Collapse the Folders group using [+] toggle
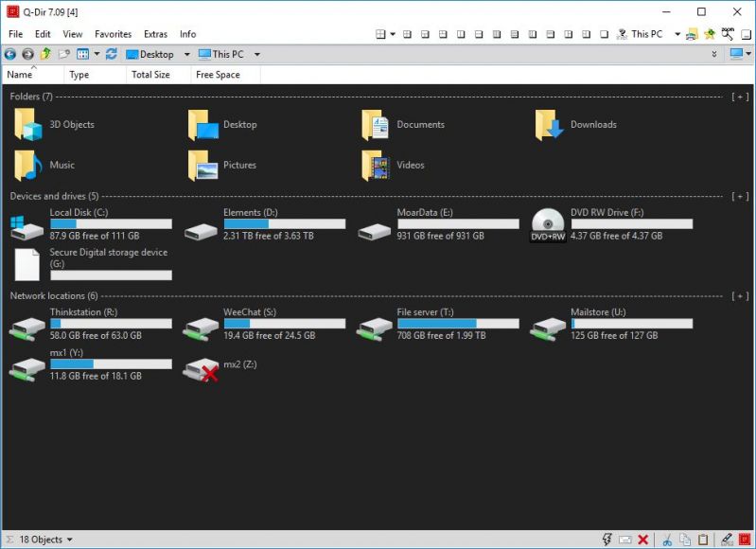Image resolution: width=756 pixels, height=549 pixels. click(x=740, y=97)
